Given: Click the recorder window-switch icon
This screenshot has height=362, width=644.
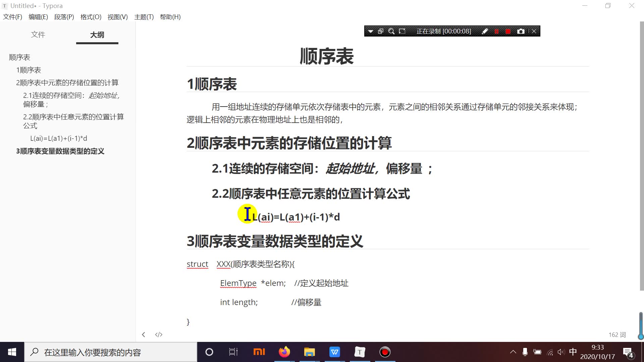Looking at the screenshot, I should pos(381,31).
